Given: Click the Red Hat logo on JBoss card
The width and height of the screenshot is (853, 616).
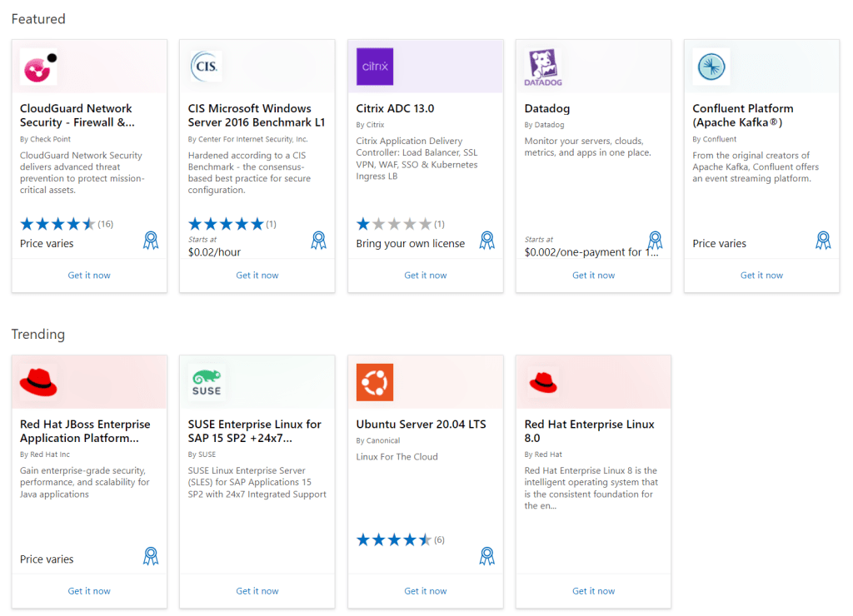Looking at the screenshot, I should click(38, 383).
